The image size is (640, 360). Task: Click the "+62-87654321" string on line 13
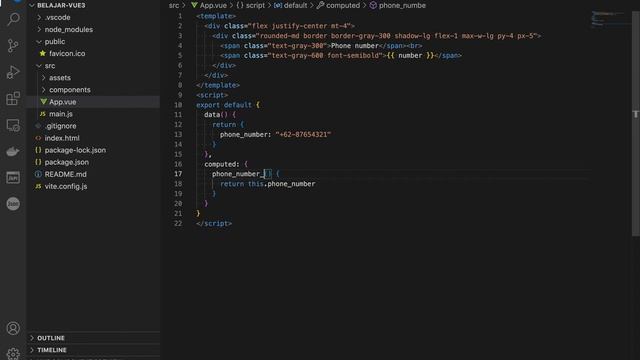pyautogui.click(x=303, y=135)
